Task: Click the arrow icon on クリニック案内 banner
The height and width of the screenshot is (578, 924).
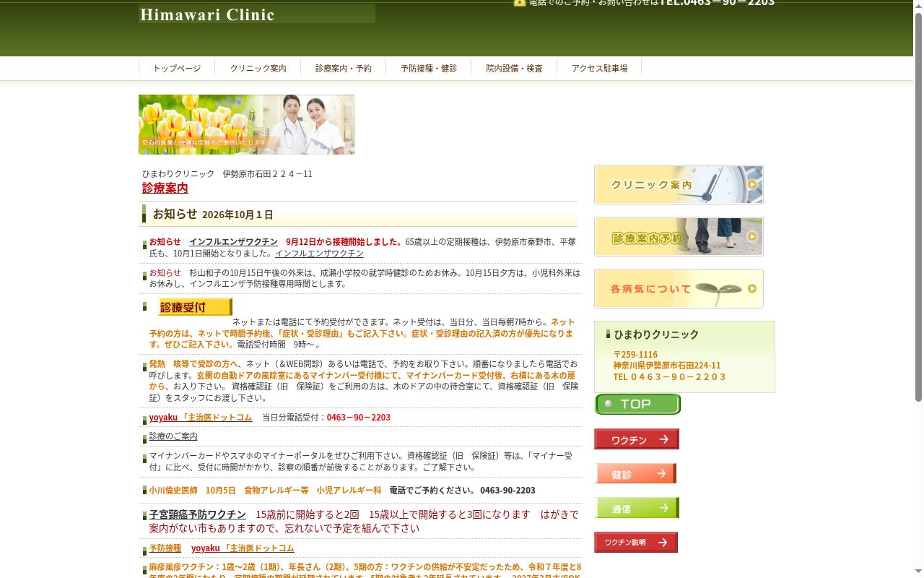Action: [752, 184]
